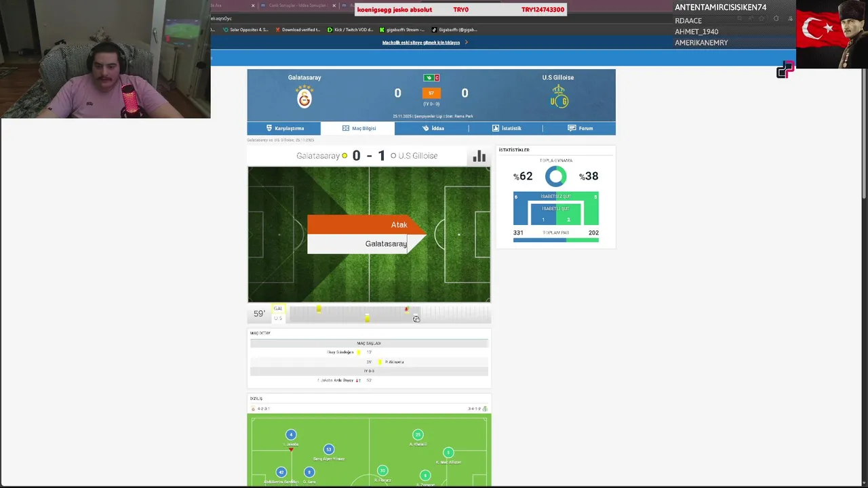This screenshot has height=488, width=868.
Task: Click the İsabetli Şut stat box
Action: (x=556, y=213)
